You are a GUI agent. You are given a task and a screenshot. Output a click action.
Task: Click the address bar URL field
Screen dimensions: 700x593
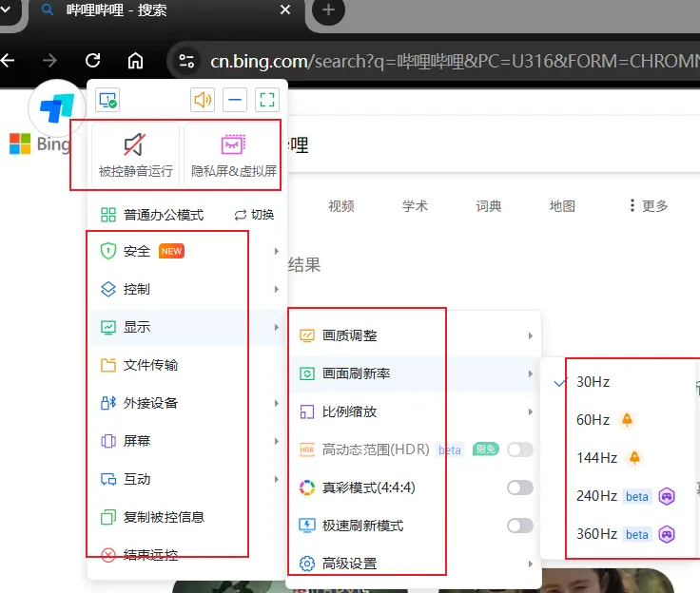pos(455,61)
